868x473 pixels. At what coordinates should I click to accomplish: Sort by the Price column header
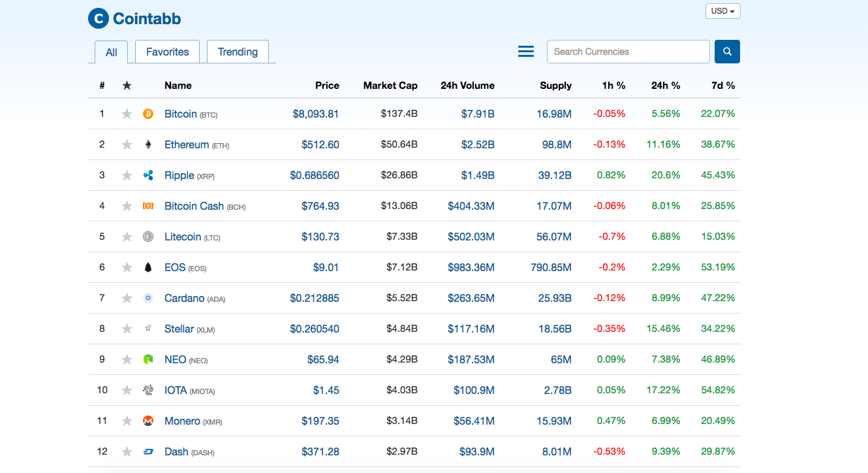click(327, 86)
